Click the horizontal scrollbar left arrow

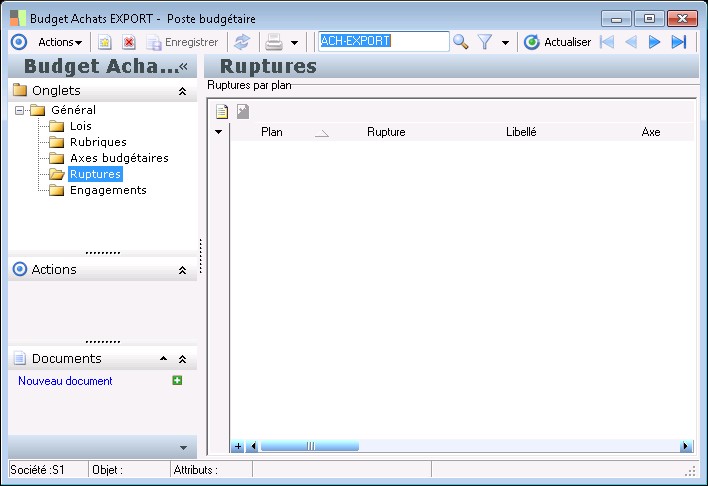[x=253, y=446]
